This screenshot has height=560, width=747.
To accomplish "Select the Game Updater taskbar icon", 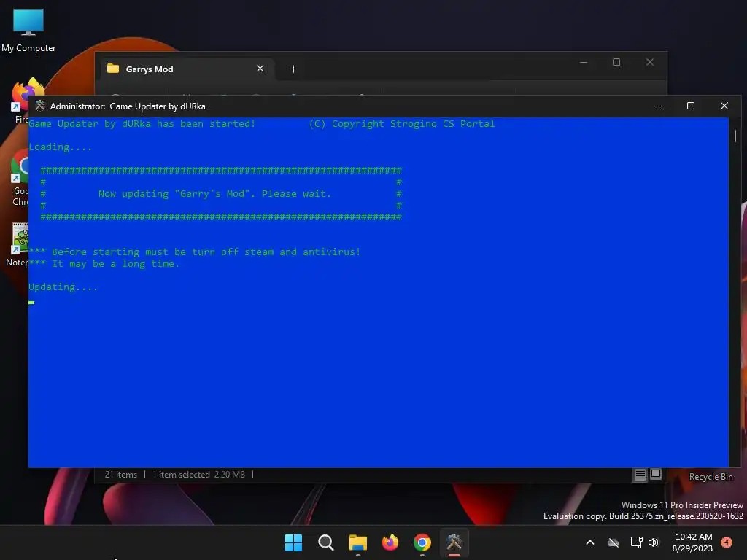I will click(x=454, y=542).
